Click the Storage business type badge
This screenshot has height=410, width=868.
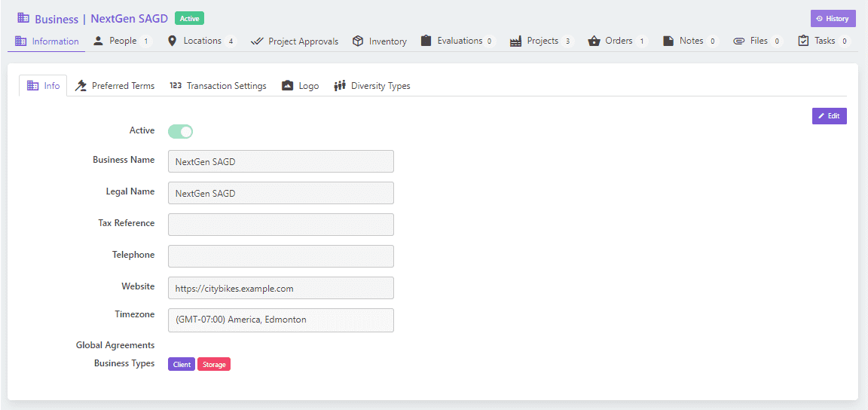(x=214, y=365)
